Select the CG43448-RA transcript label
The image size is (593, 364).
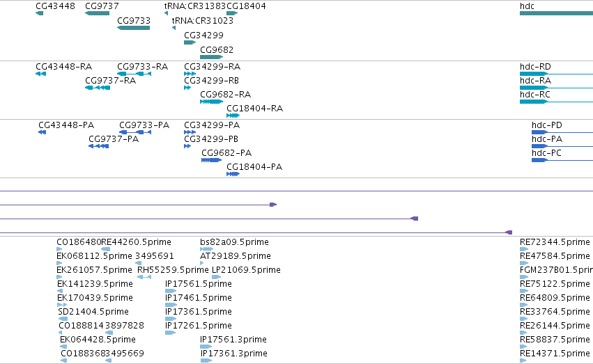tap(64, 67)
